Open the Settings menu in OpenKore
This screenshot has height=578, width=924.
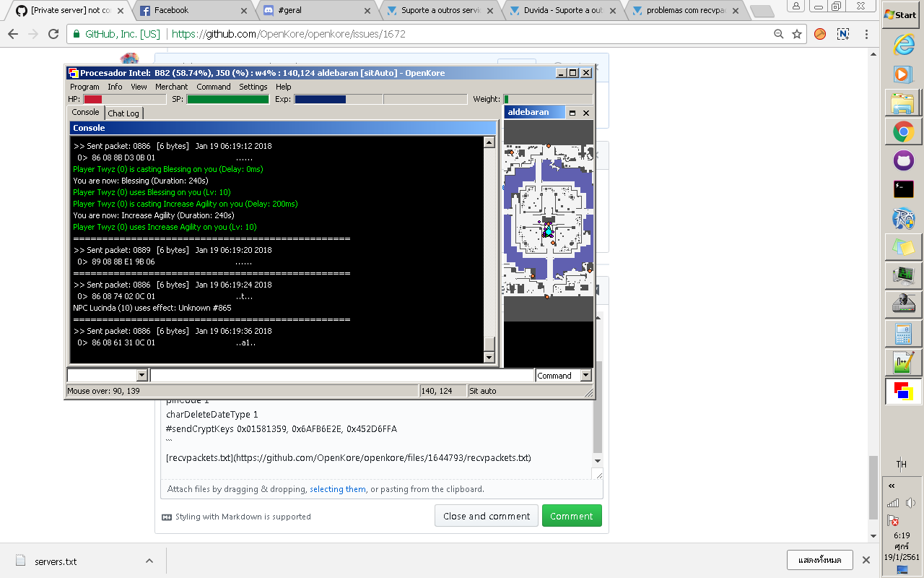pos(253,86)
